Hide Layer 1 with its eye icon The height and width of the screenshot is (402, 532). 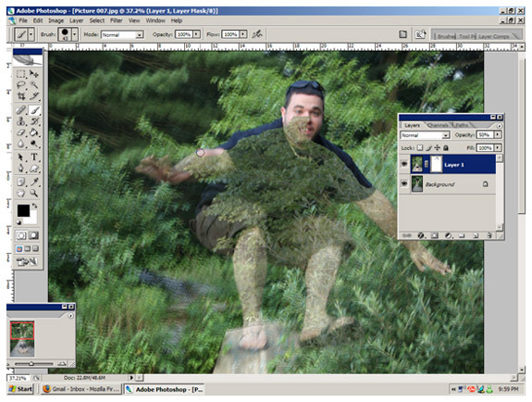tap(404, 165)
